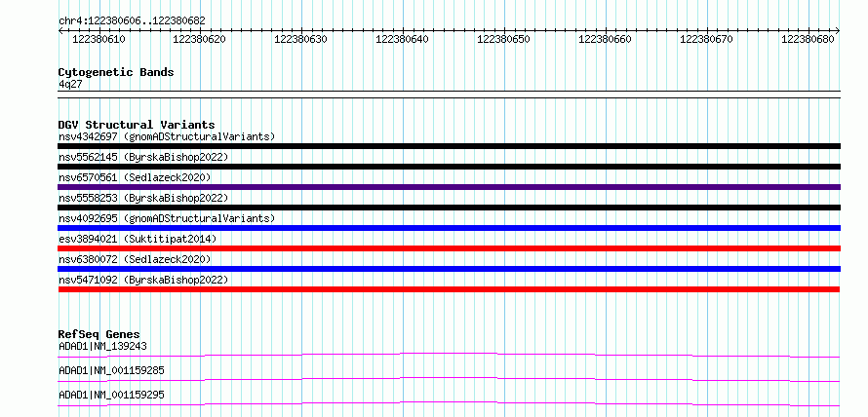The height and width of the screenshot is (417, 868).
Task: Click the purple bar under nsv6570561
Action: click(x=449, y=187)
